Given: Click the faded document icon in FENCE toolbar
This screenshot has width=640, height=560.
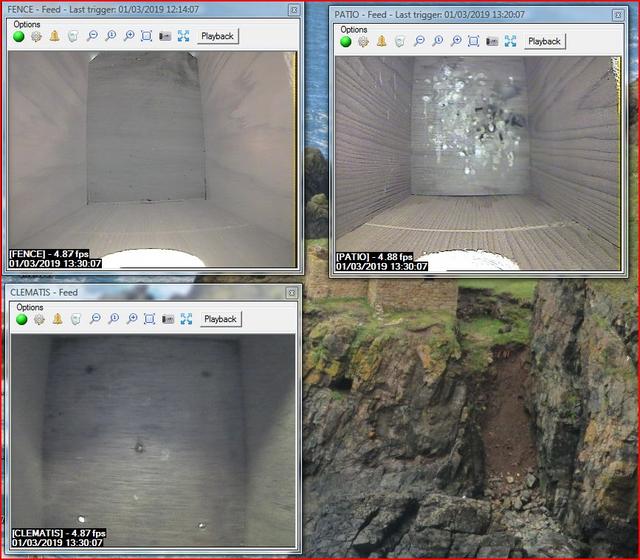Looking at the screenshot, I should (x=73, y=36).
